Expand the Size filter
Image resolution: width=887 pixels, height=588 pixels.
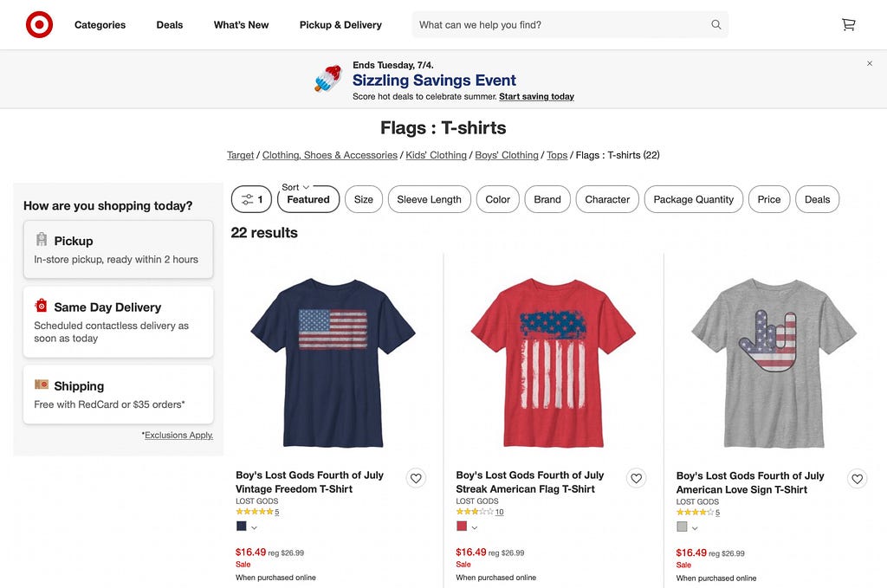364,199
